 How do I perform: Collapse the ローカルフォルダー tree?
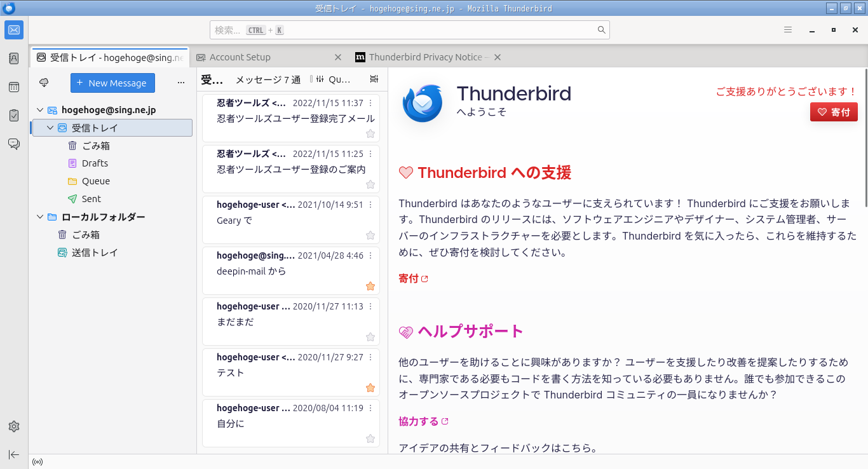click(x=41, y=217)
